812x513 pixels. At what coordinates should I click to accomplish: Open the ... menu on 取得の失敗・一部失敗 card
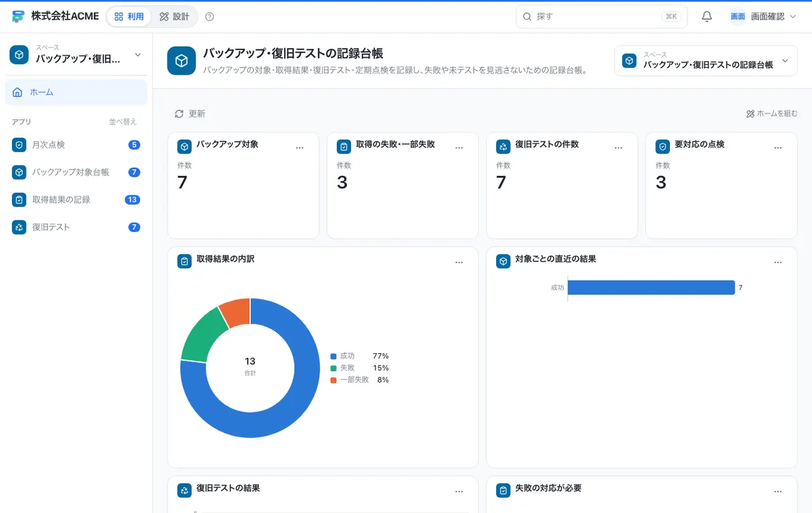point(459,148)
